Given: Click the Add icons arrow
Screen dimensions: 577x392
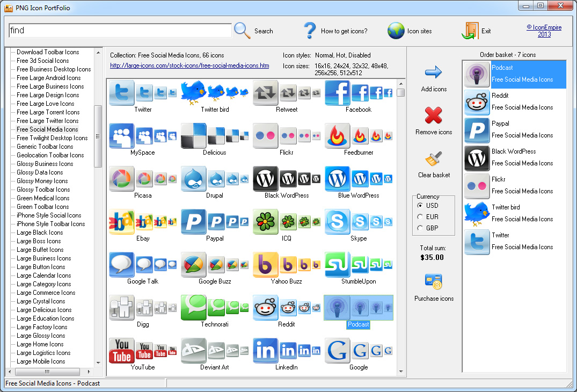Looking at the screenshot, I should tap(434, 72).
